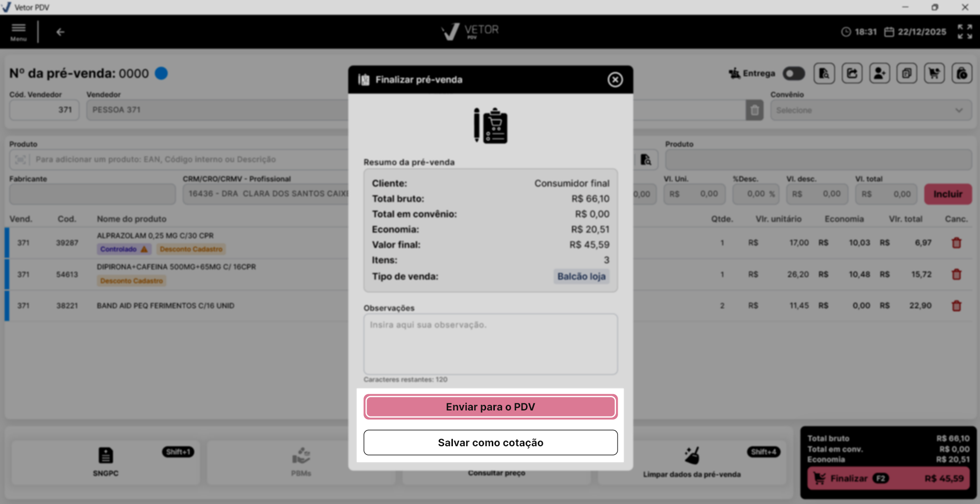
Task: Click Limpar dados da pré-venda tile
Action: 692,462
